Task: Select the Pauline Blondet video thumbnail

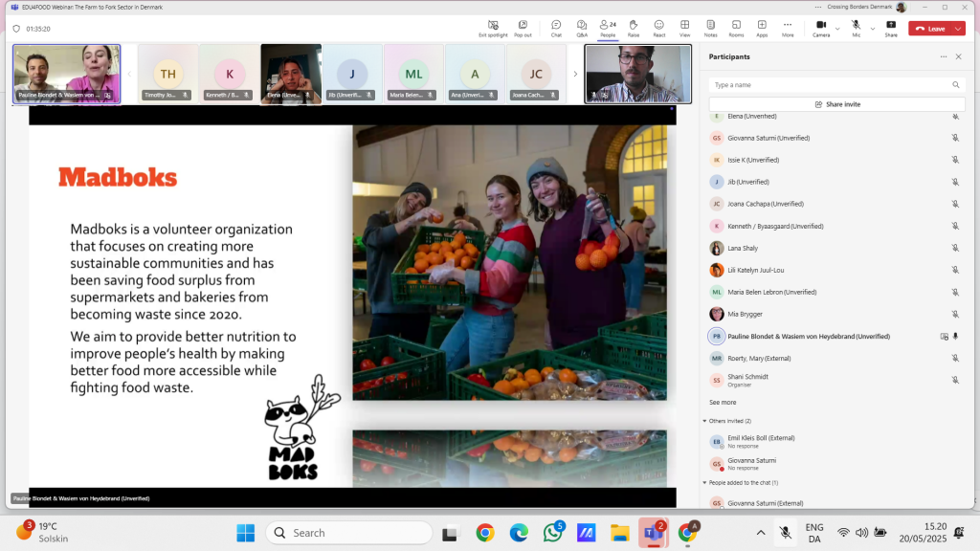Action: point(66,74)
